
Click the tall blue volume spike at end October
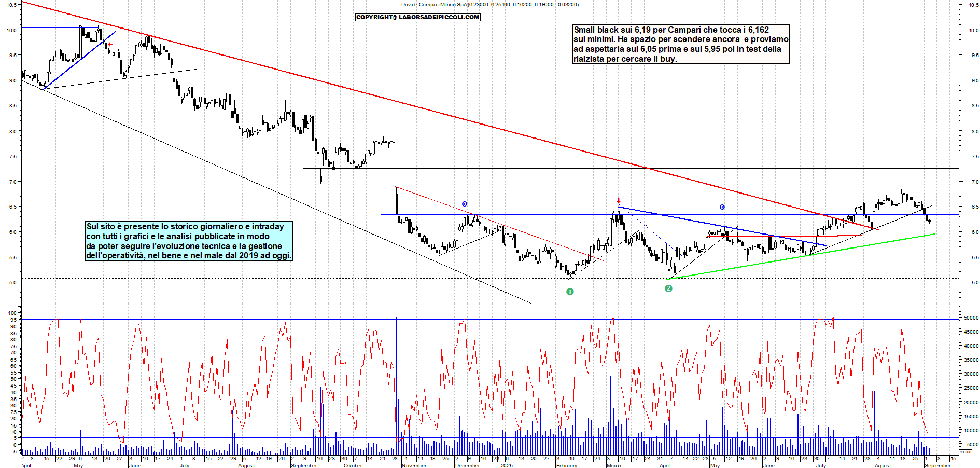click(x=396, y=386)
